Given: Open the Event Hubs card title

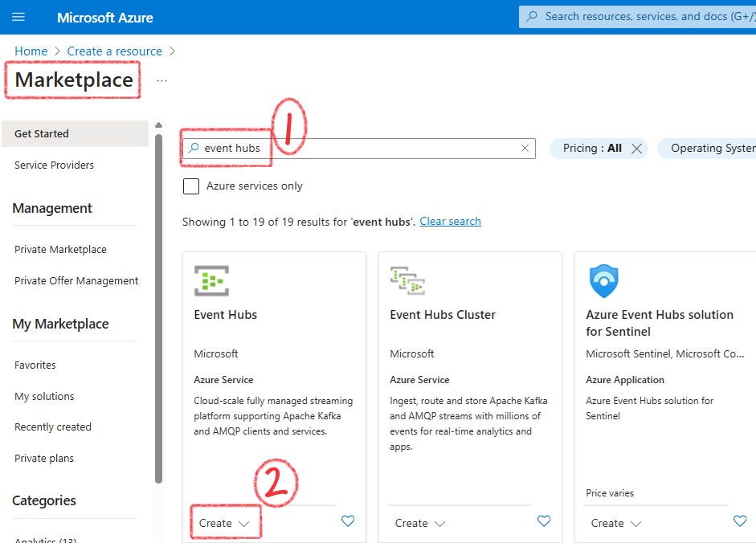Looking at the screenshot, I should pyautogui.click(x=226, y=315).
